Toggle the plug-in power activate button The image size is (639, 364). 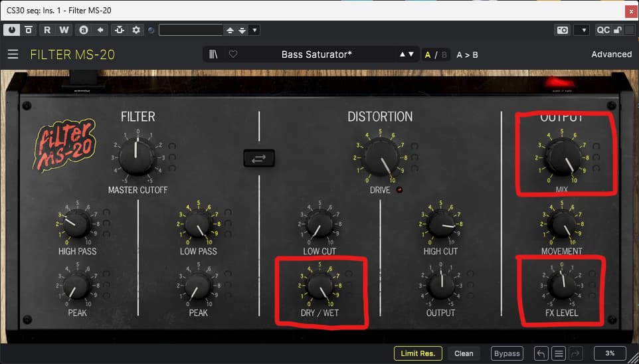pyautogui.click(x=12, y=30)
